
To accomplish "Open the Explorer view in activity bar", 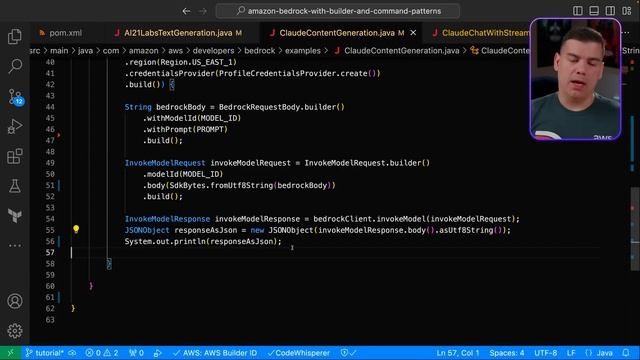I will (x=15, y=36).
